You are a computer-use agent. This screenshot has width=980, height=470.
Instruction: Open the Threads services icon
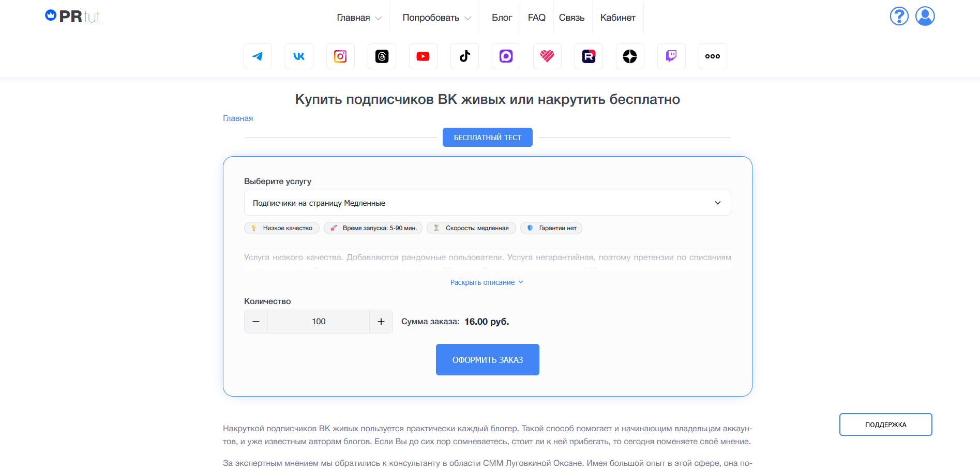click(382, 56)
